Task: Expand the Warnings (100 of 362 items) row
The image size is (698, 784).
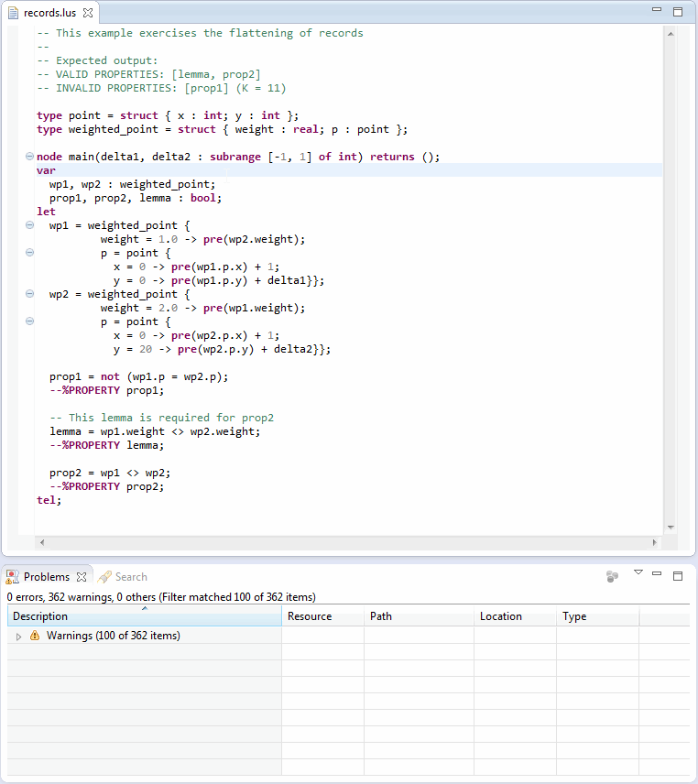Action: 18,637
